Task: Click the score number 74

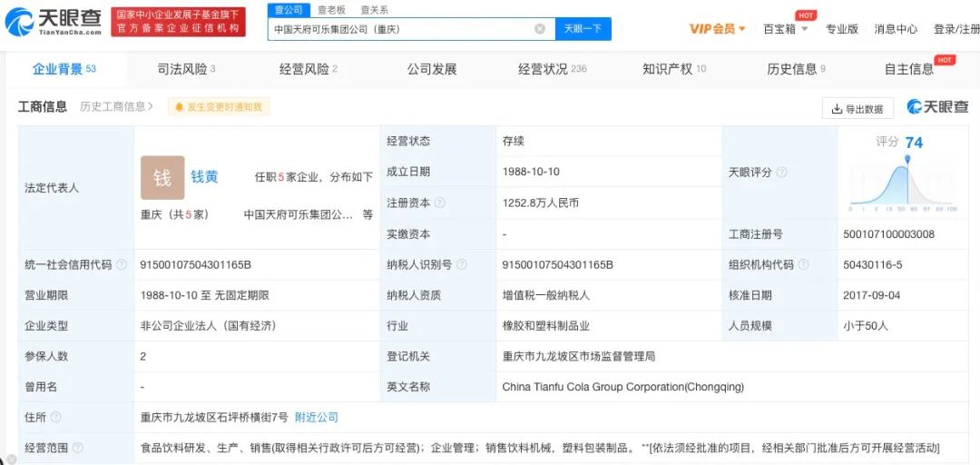Action: point(914,143)
